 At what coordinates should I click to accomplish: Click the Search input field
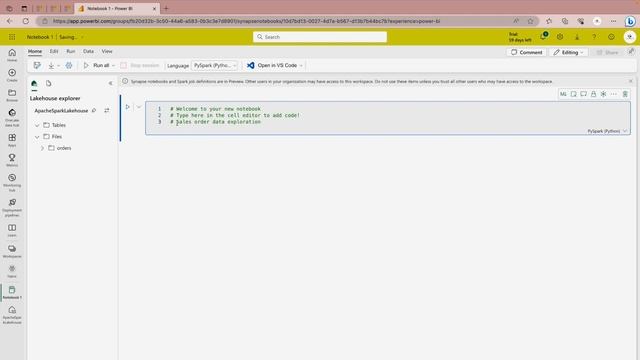pyautogui.click(x=320, y=37)
